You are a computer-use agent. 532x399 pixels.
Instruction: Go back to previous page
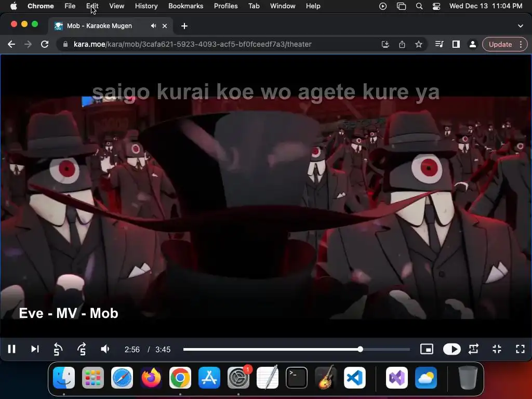[11, 44]
